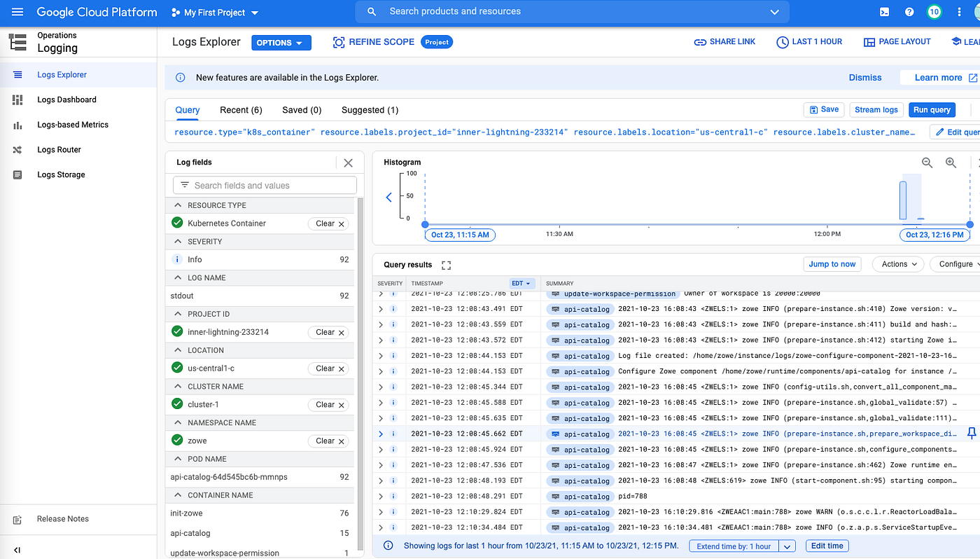The height and width of the screenshot is (559, 980).
Task: Click the tall histogram bar near 12:08 PM
Action: 903,200
